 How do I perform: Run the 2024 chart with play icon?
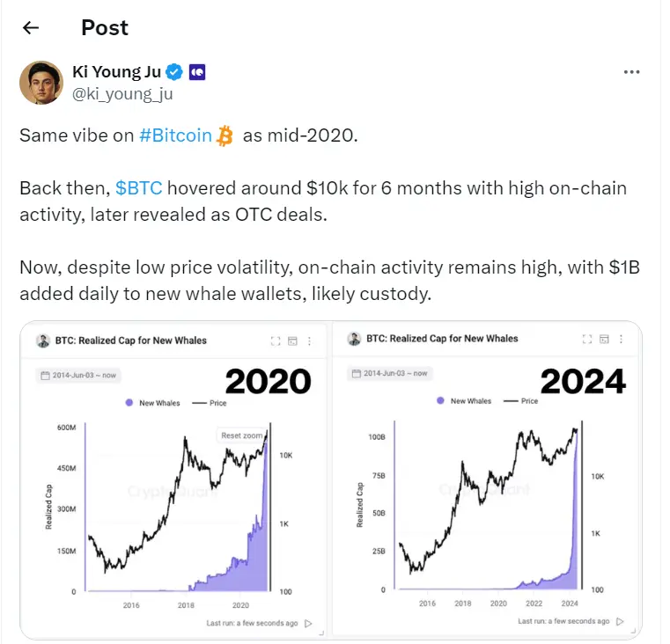click(x=619, y=621)
